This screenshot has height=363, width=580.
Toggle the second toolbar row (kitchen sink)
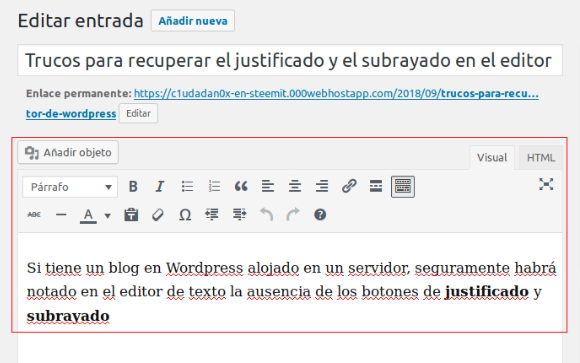click(403, 186)
